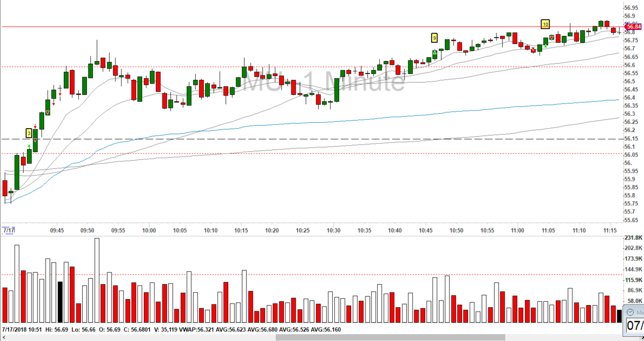Click the yellow trade marker labeled 3
644x341 pixels.
[29, 133]
